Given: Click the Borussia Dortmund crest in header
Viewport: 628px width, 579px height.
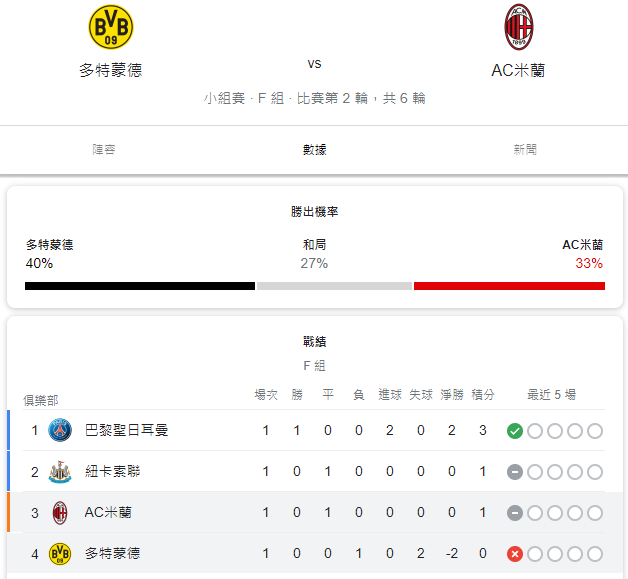Looking at the screenshot, I should pos(111,27).
